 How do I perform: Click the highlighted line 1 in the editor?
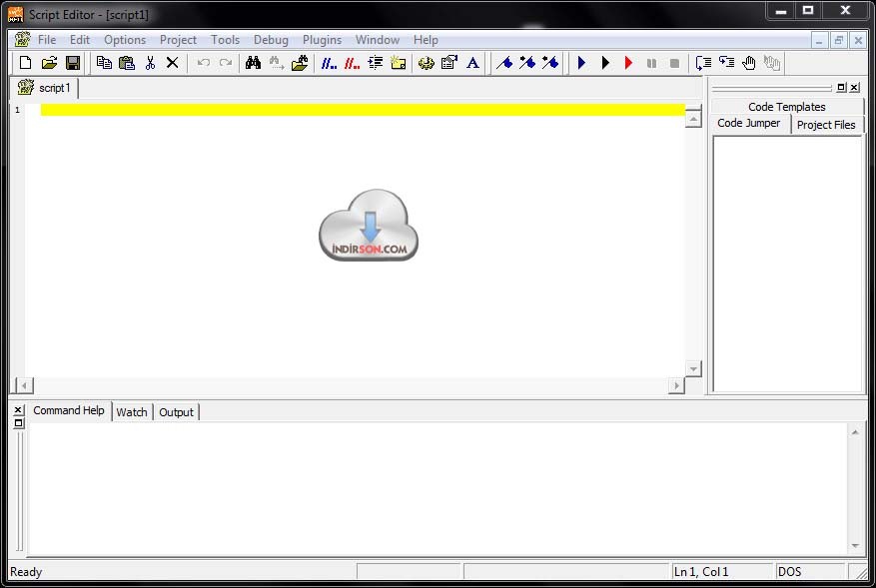click(x=363, y=110)
